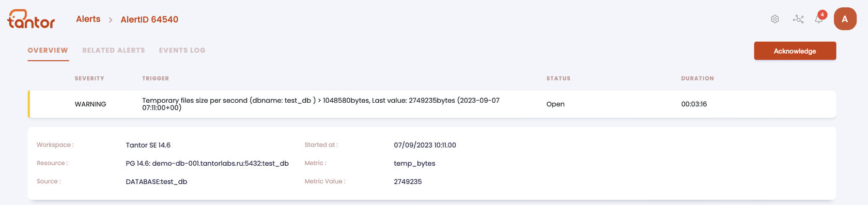The width and height of the screenshot is (868, 205).
Task: Click the temp_bytes metric value
Action: (x=414, y=164)
